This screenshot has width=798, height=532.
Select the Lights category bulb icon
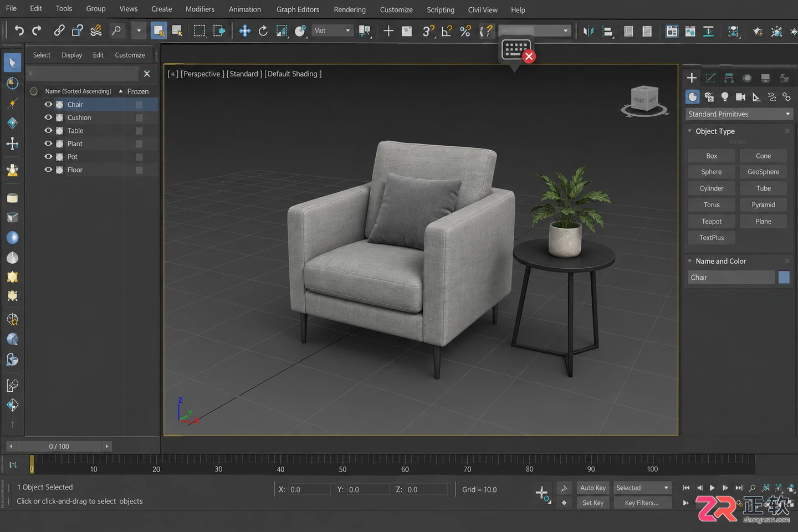point(725,97)
